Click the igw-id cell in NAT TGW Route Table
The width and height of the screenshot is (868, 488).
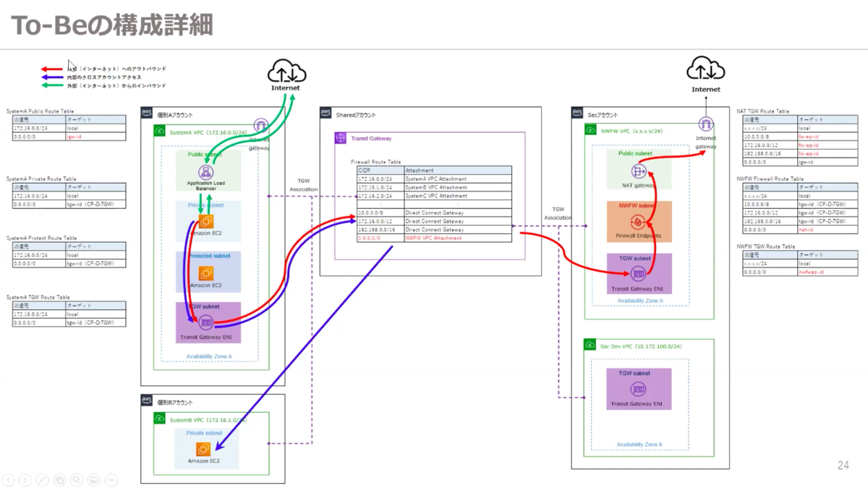tap(827, 162)
